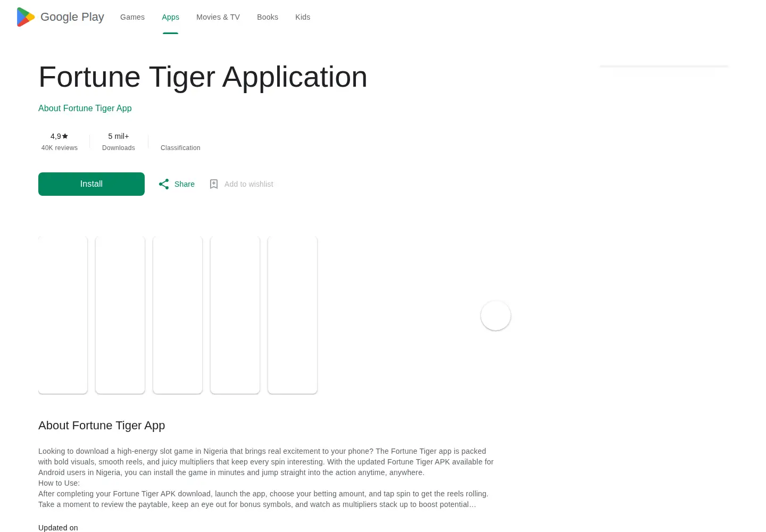Screen dimensions: 766x532
Task: Click the 40K reviews label
Action: tap(60, 148)
